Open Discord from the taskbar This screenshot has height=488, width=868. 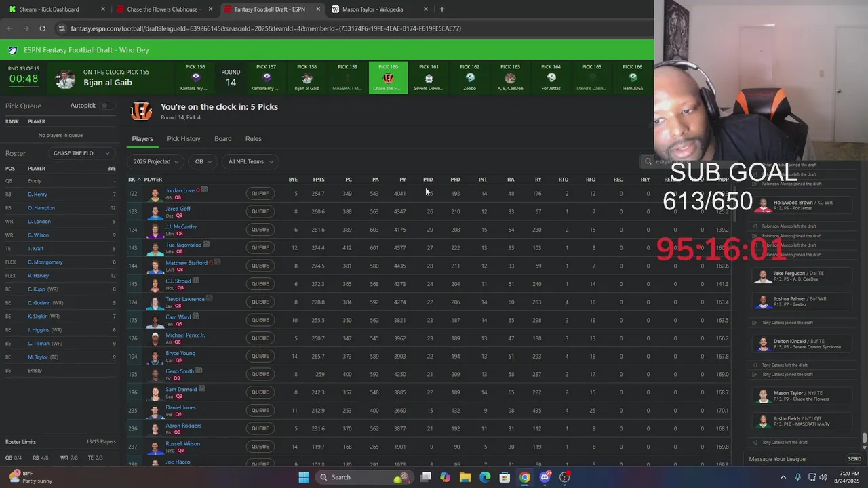[x=545, y=477]
